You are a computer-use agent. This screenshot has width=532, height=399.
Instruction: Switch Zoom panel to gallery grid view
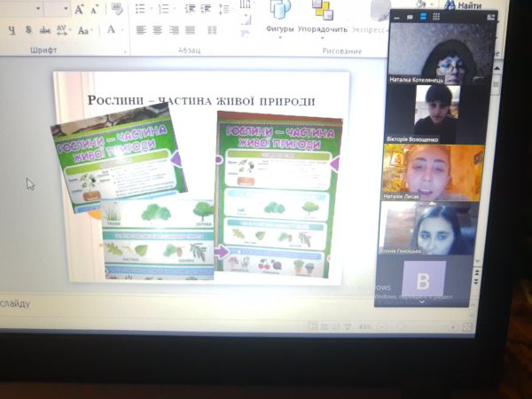(435, 17)
